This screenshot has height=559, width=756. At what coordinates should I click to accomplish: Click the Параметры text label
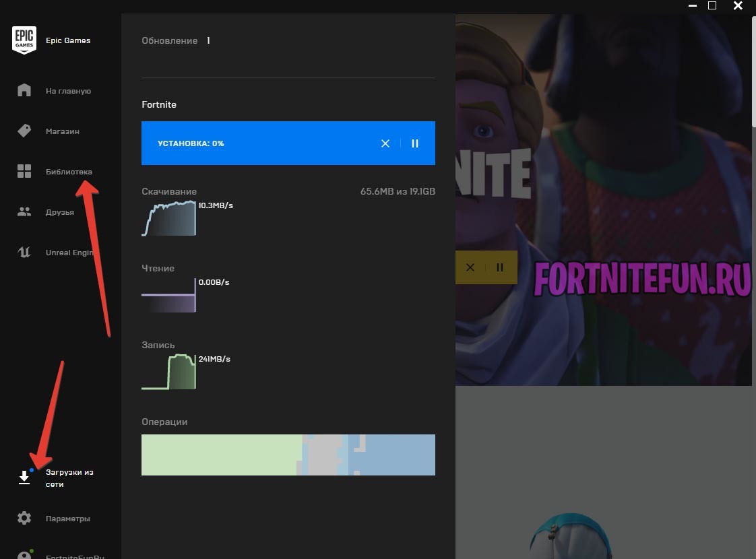click(68, 519)
